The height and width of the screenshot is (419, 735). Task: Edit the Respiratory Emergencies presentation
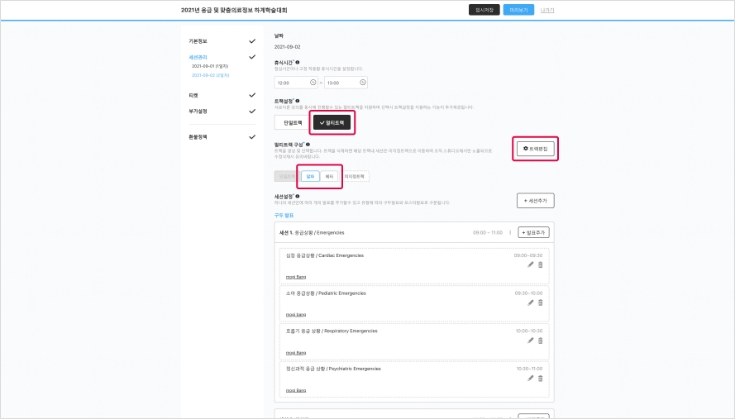click(530, 339)
